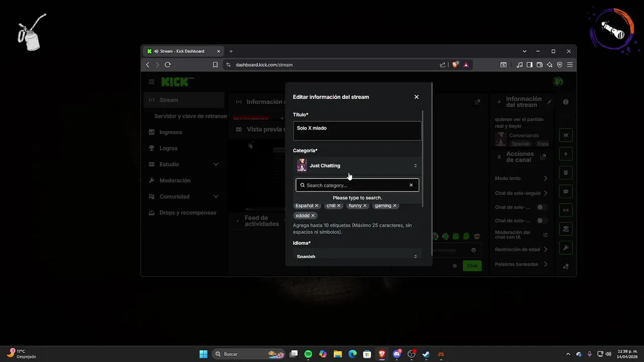Open Chat de solo-seguidores settings
Screen dimensions: 644x362
521,193
